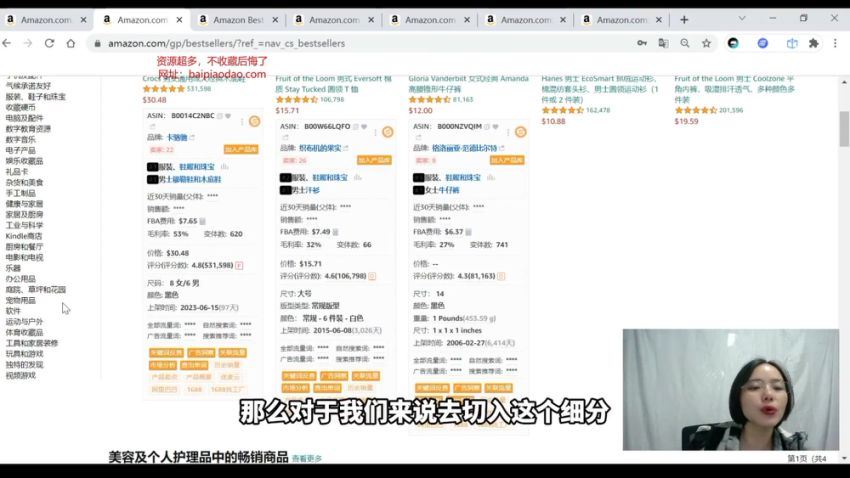Viewport: 850px width, 478px height.
Task: Open Gloria Vanderbilt Amanda jeans product title
Action: (468, 83)
